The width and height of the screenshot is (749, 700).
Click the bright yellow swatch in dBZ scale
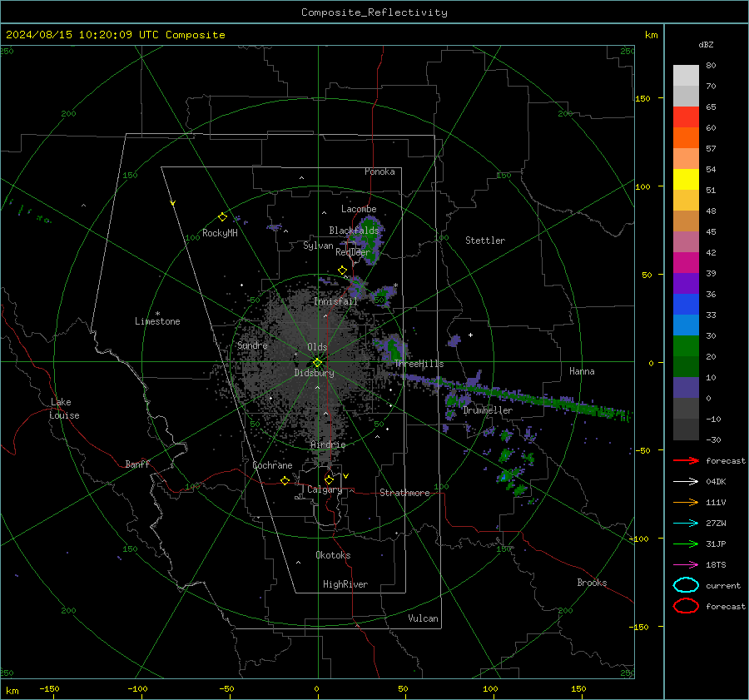pyautogui.click(x=686, y=179)
